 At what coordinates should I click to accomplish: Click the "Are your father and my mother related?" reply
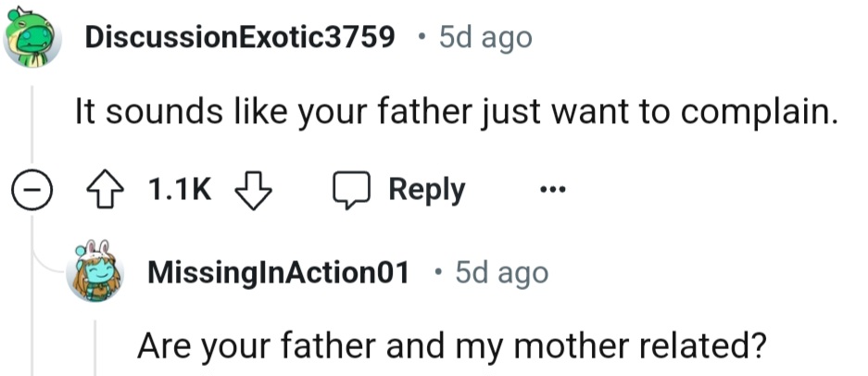click(x=452, y=346)
